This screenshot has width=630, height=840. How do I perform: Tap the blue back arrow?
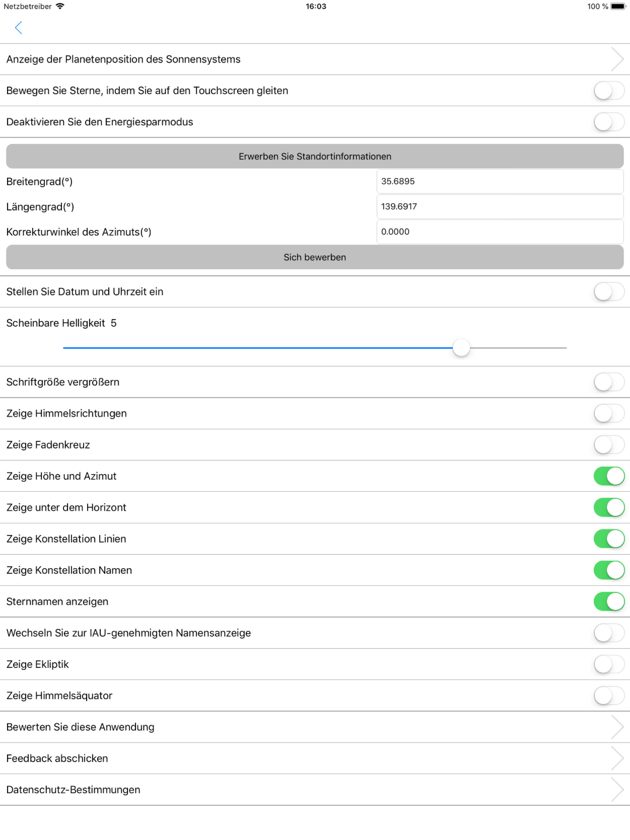[x=18, y=28]
